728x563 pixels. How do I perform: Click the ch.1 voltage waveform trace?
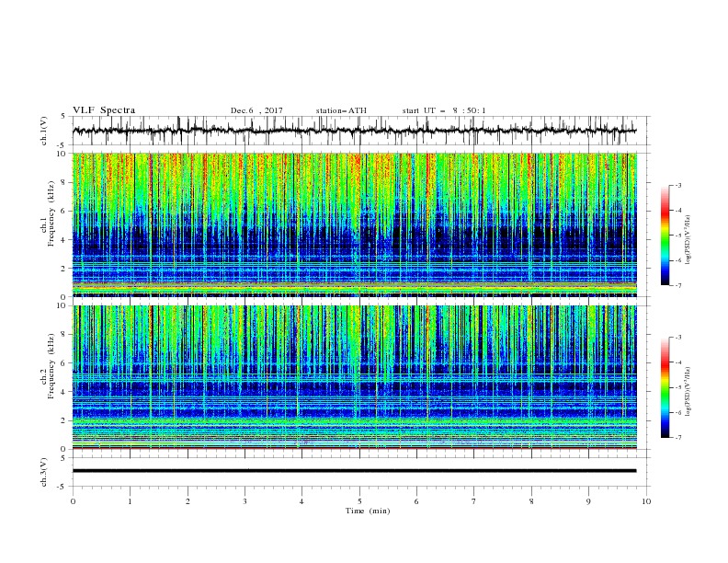tap(354, 131)
